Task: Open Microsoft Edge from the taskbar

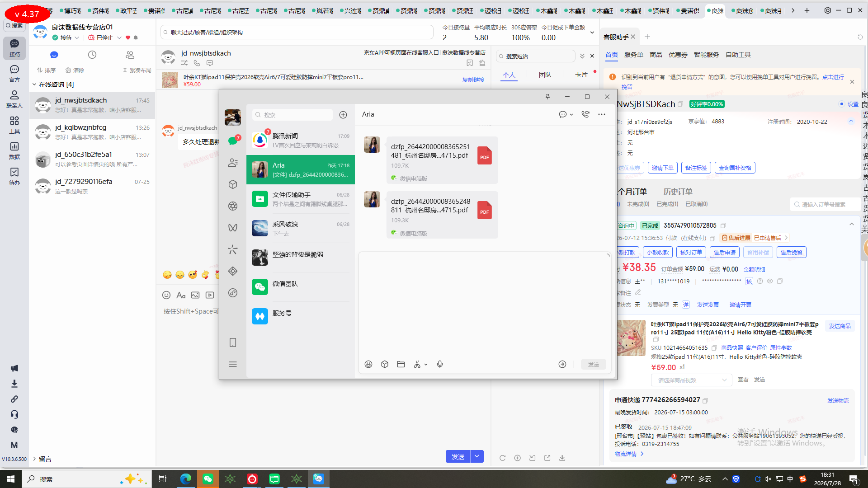Action: coord(186,479)
